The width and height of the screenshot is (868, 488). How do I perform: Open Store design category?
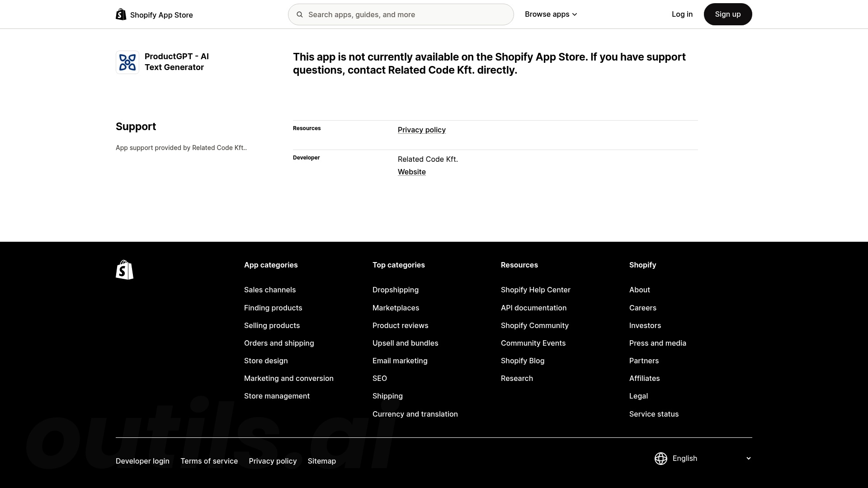(266, 361)
